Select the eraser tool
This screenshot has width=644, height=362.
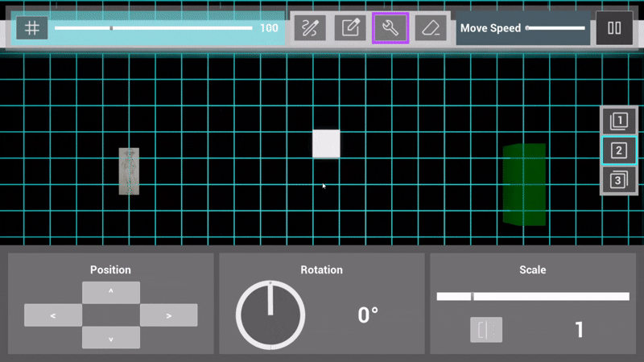[431, 28]
